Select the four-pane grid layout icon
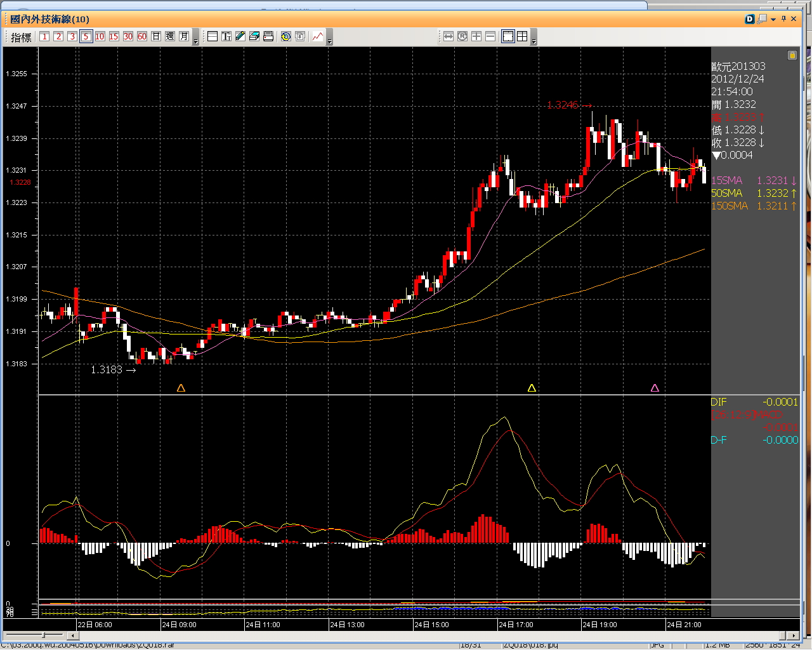Viewport: 812px width, 650px height. [x=522, y=37]
